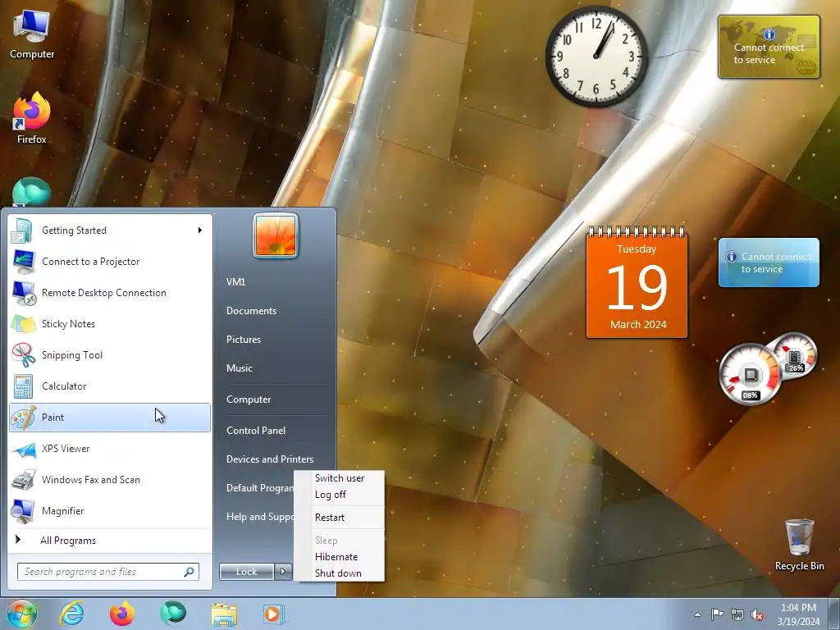Click the teal sphere app on the taskbar
Viewport: 840px width, 630px height.
pos(173,614)
